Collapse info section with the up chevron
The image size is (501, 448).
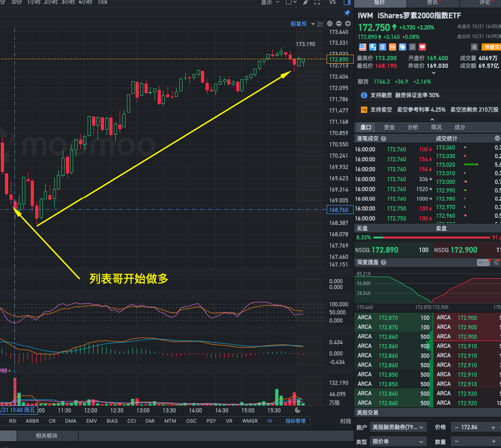tap(432, 119)
